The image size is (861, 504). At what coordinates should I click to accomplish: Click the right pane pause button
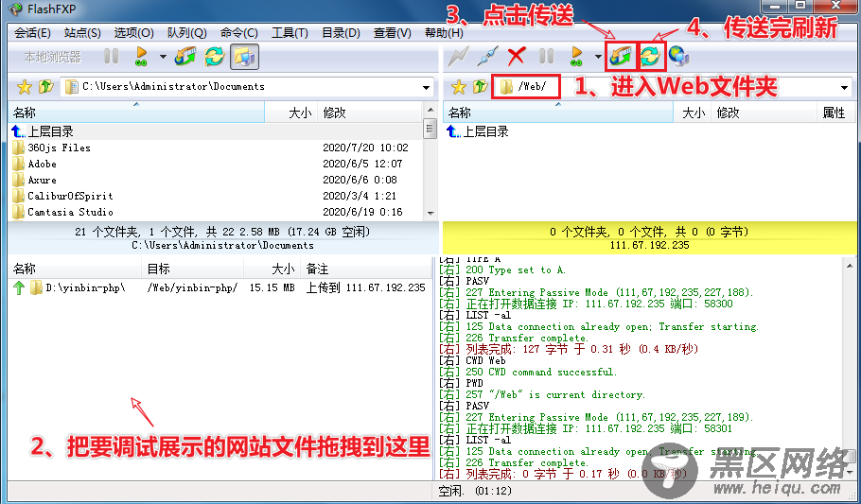[546, 56]
